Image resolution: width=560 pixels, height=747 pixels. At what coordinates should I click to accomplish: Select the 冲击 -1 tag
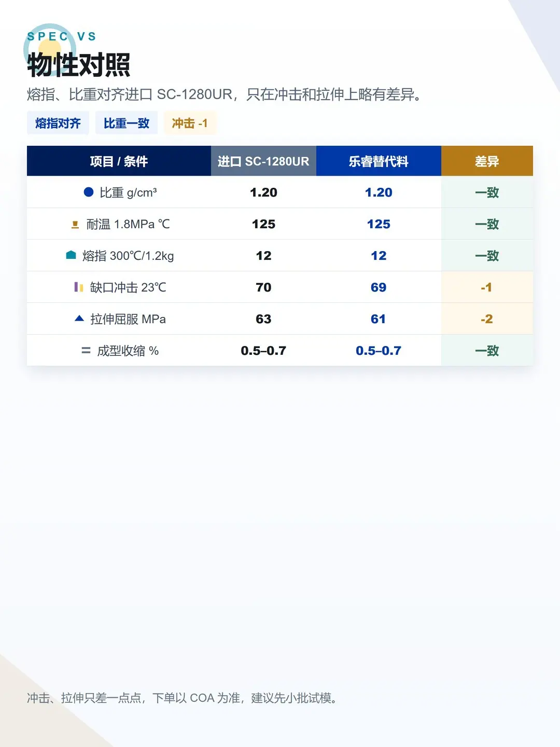[x=190, y=123]
